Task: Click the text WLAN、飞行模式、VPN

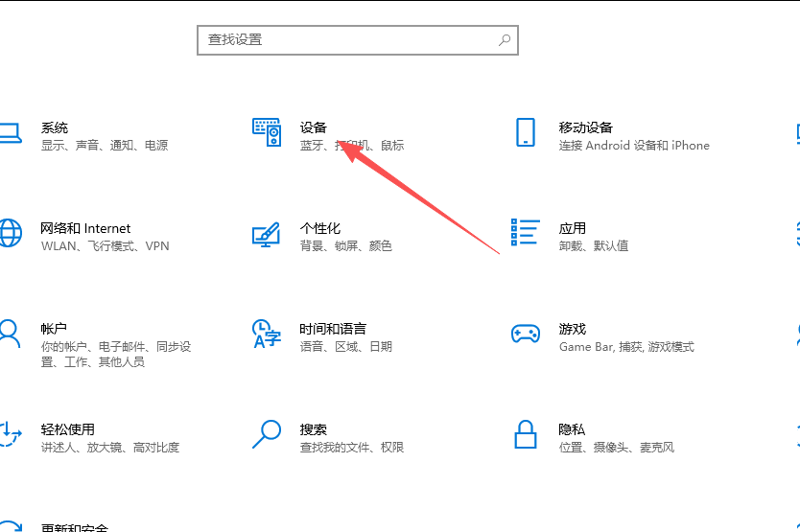Action: coord(106,245)
